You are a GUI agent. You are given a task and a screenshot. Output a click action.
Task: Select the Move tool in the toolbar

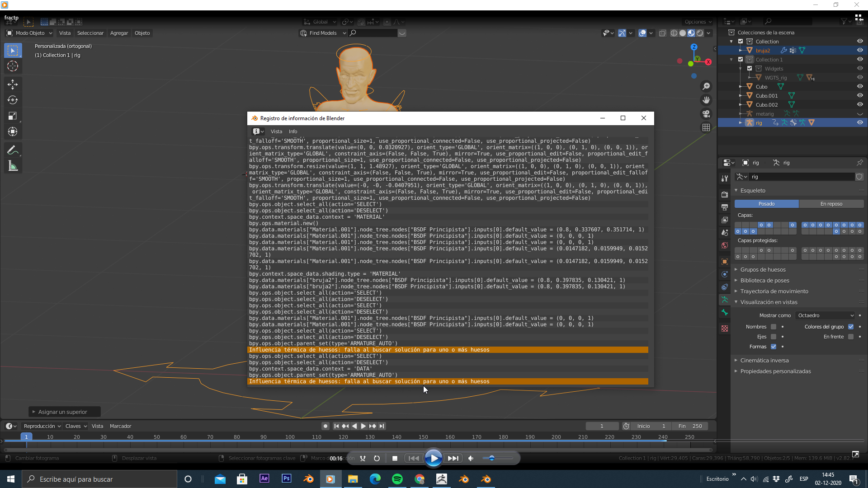tap(13, 84)
